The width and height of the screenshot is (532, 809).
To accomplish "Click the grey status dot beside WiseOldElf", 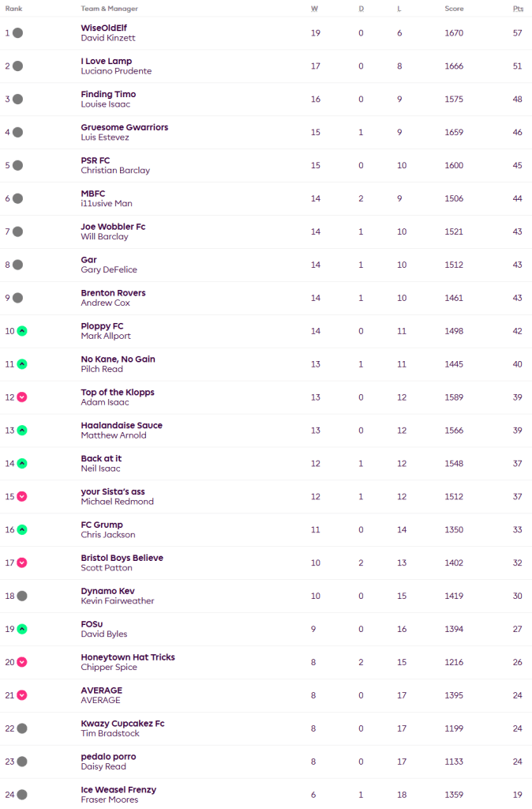I will [17, 33].
